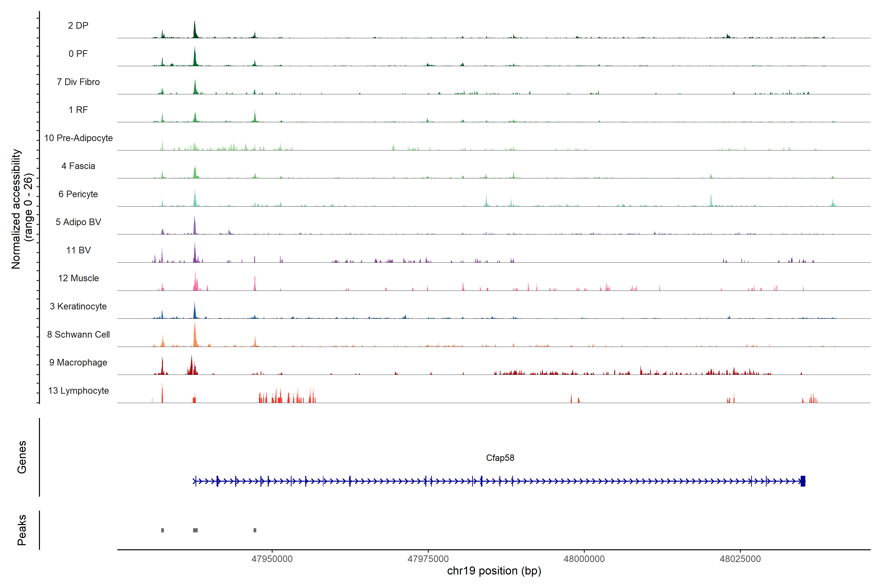The height and width of the screenshot is (588, 882).
Task: Select the 7 Div Fibro track label
Action: (78, 82)
